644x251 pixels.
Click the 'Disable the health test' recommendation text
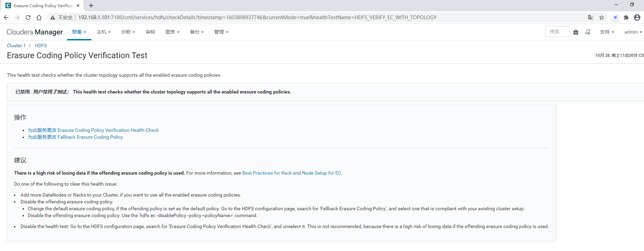click(285, 226)
